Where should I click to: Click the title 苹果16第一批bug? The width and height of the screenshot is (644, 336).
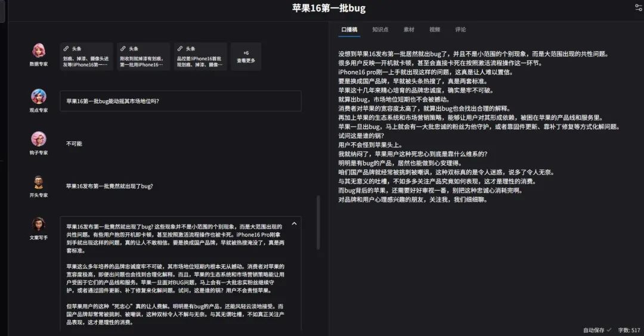329,8
